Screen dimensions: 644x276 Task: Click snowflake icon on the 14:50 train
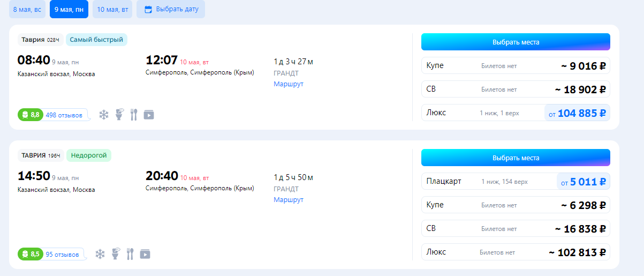[100, 254]
